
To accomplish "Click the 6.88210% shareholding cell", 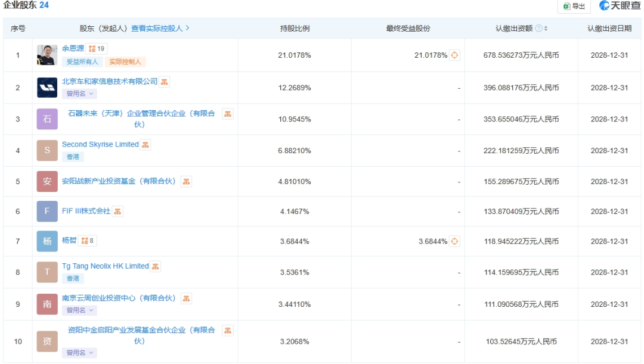I will tap(295, 151).
